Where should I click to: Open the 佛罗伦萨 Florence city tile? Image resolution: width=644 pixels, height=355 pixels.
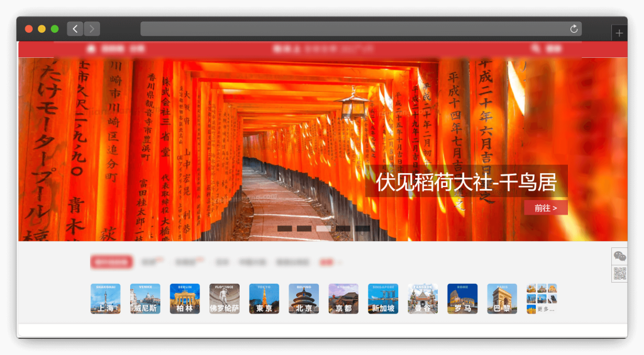pyautogui.click(x=225, y=299)
